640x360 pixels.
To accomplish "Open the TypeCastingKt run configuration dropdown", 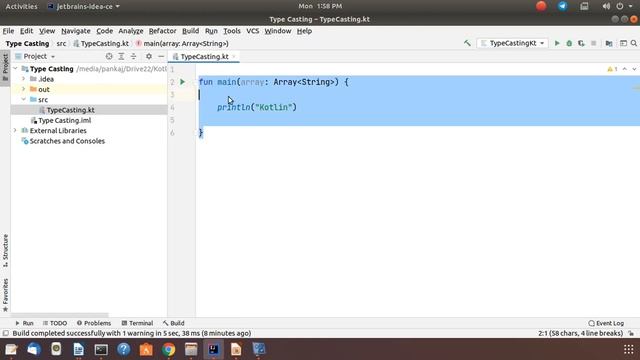I will point(512,43).
